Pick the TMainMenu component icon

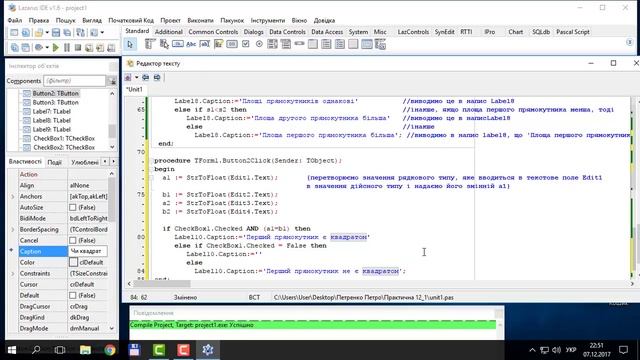point(150,44)
